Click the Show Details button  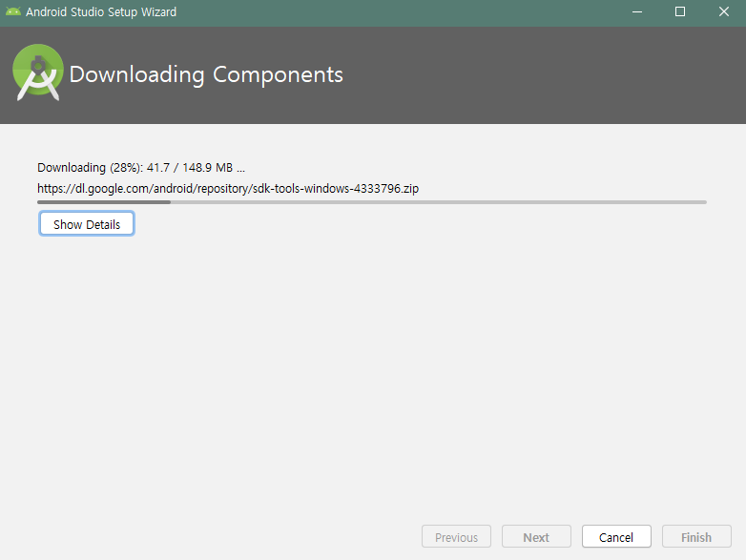point(87,223)
